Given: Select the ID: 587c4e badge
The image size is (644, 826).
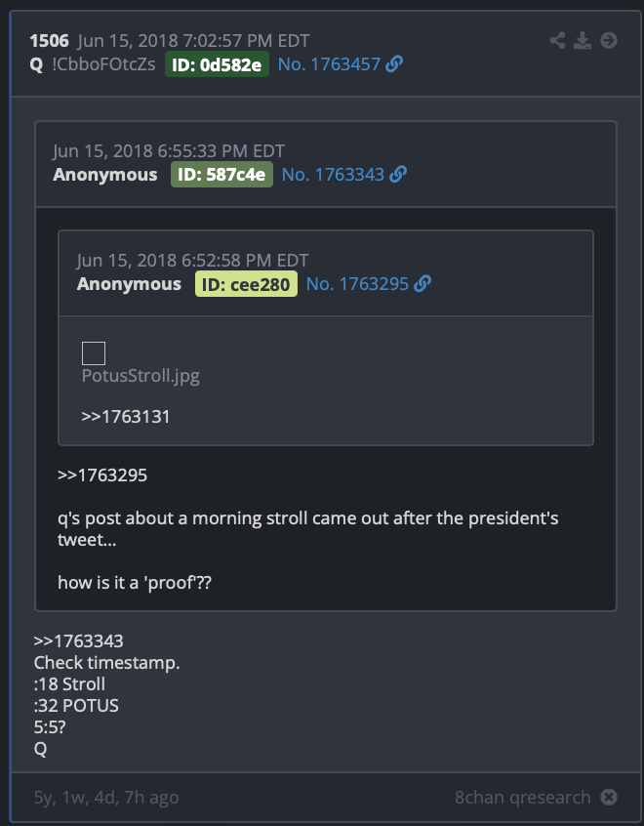Looking at the screenshot, I should (221, 175).
